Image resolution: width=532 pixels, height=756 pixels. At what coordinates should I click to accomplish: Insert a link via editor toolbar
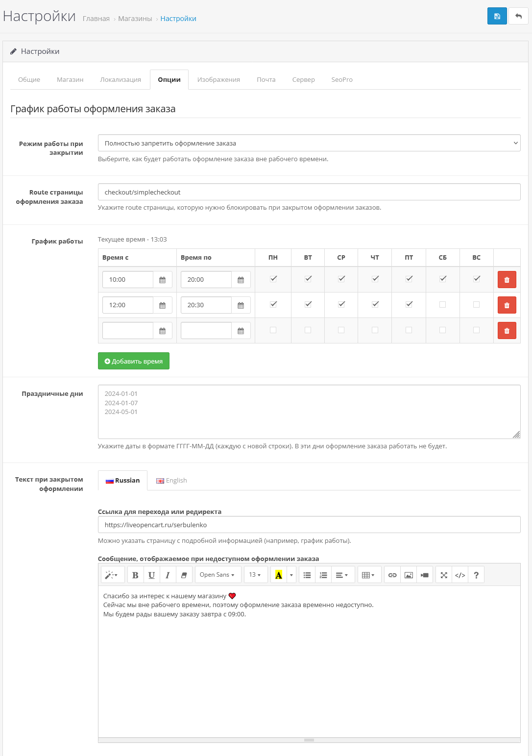coord(392,575)
